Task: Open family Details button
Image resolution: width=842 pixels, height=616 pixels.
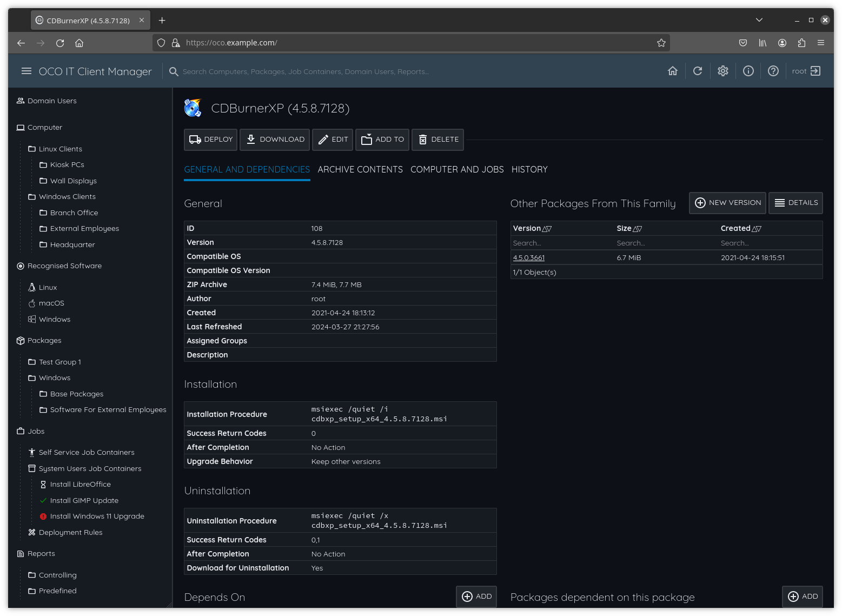Action: [795, 203]
